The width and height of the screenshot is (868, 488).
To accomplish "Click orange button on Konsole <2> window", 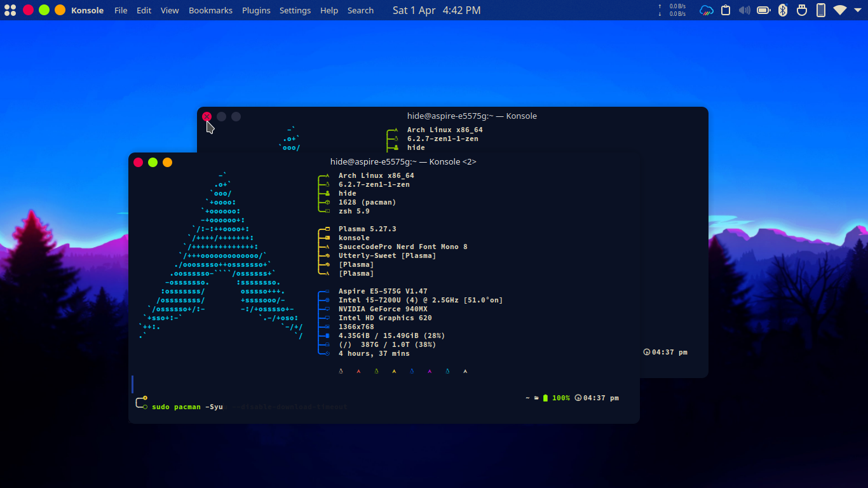I will point(167,162).
